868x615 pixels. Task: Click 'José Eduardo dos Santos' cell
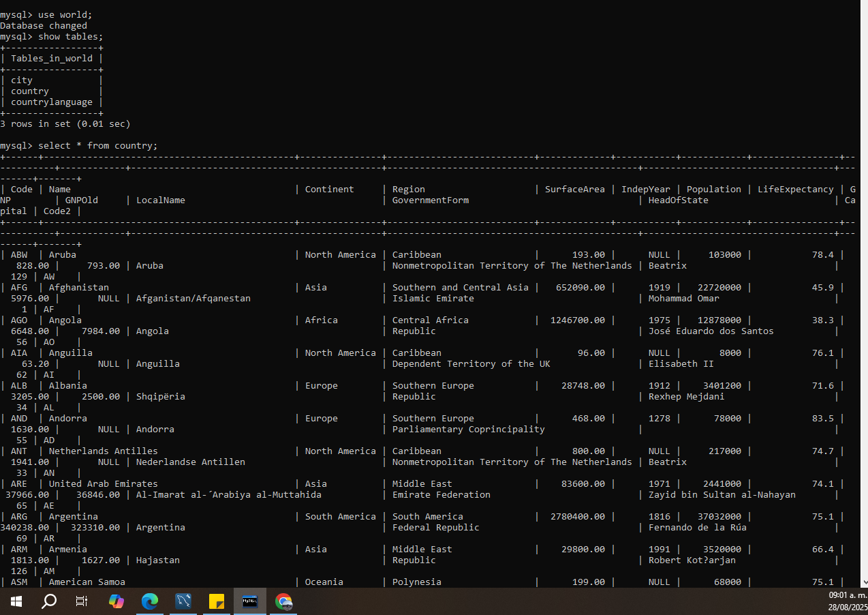pos(711,331)
